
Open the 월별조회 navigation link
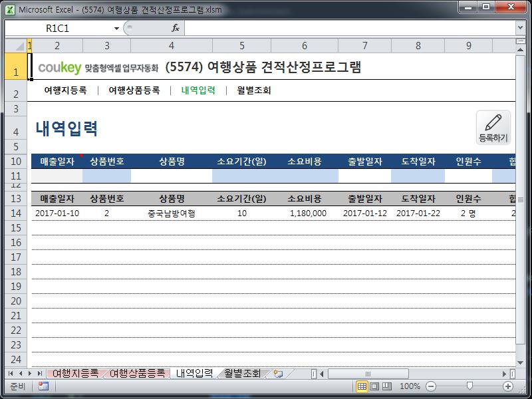coord(254,90)
